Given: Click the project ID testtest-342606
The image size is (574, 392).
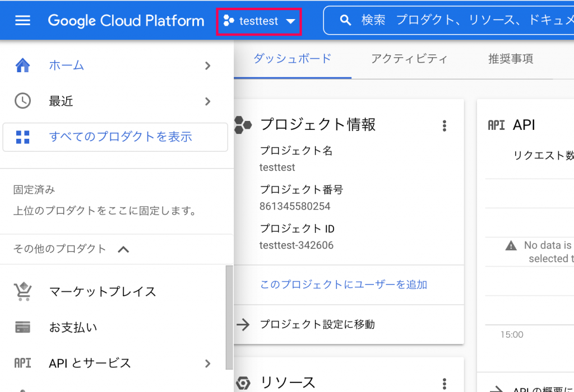Looking at the screenshot, I should pos(297,245).
